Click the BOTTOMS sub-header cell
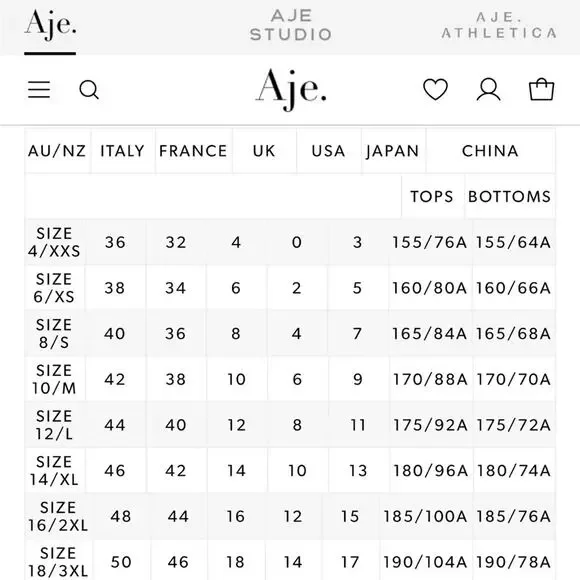This screenshot has height=580, width=580. pos(510,196)
